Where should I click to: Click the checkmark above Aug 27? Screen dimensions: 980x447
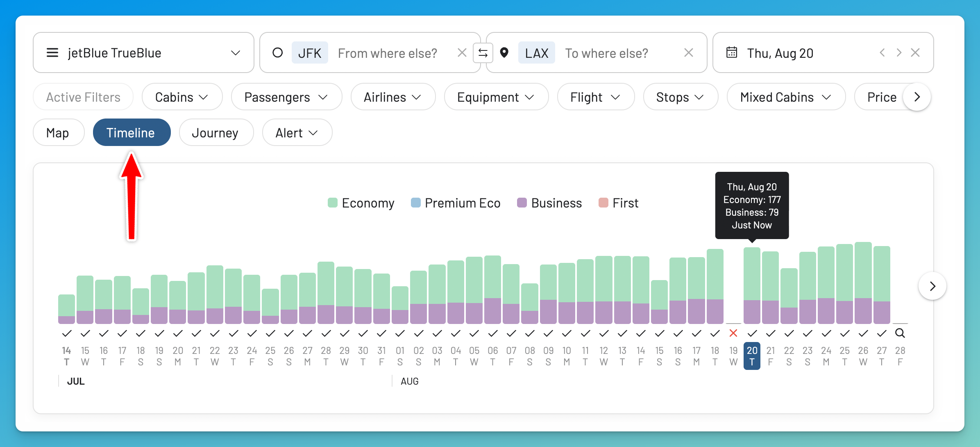882,333
